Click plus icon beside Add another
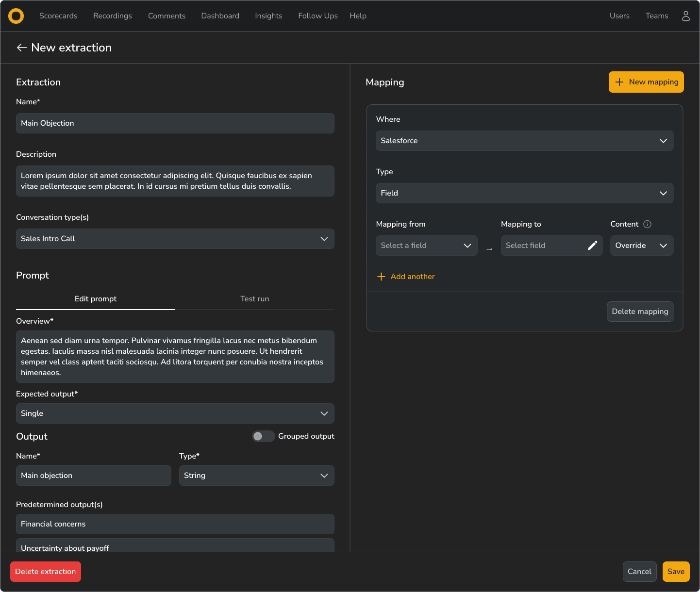700x592 pixels. [381, 277]
